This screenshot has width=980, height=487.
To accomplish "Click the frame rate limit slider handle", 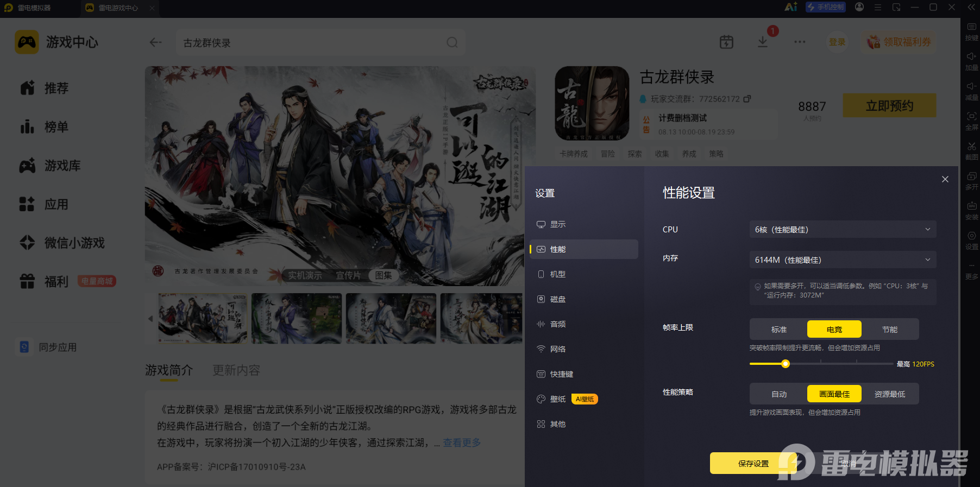I will (x=786, y=364).
